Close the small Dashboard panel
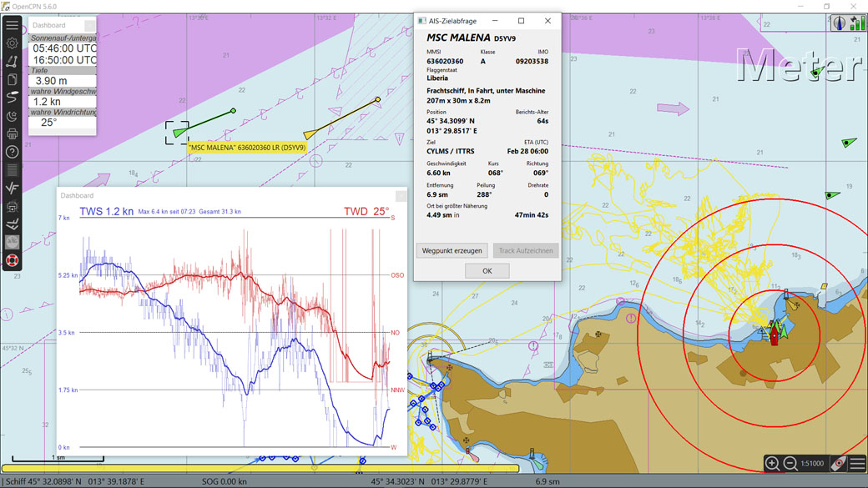The width and height of the screenshot is (868, 488). pos(89,26)
